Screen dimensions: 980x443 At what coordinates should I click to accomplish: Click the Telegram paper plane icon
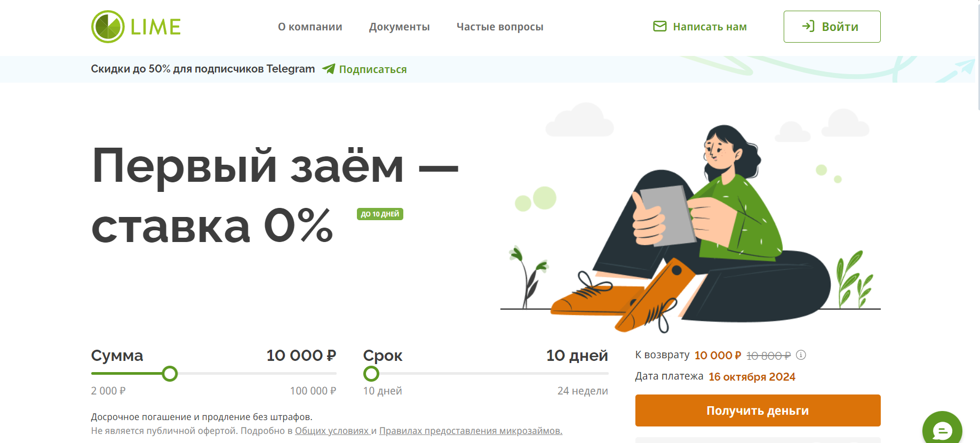pyautogui.click(x=329, y=69)
